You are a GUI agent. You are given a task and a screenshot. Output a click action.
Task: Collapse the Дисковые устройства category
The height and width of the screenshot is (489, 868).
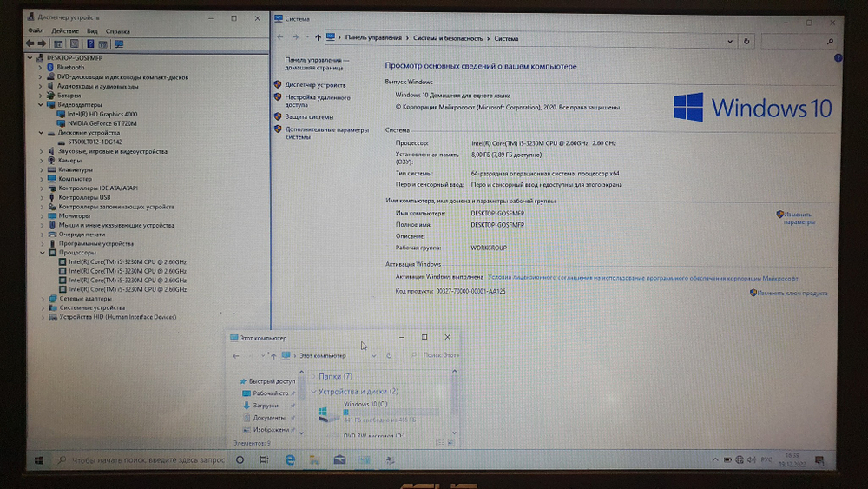(41, 133)
